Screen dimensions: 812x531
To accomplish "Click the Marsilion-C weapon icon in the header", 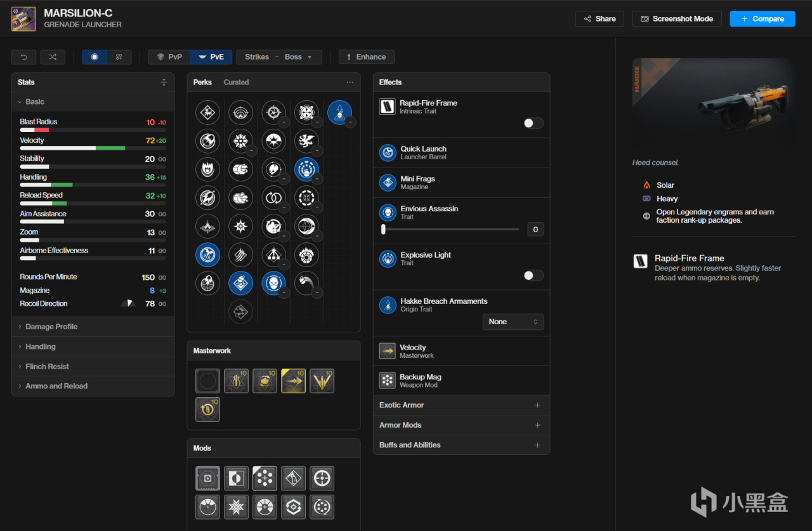I will pos(23,19).
